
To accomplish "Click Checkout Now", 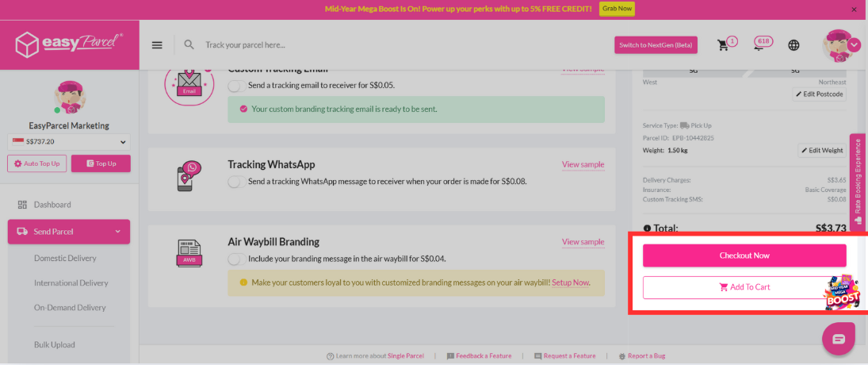I will coord(744,255).
